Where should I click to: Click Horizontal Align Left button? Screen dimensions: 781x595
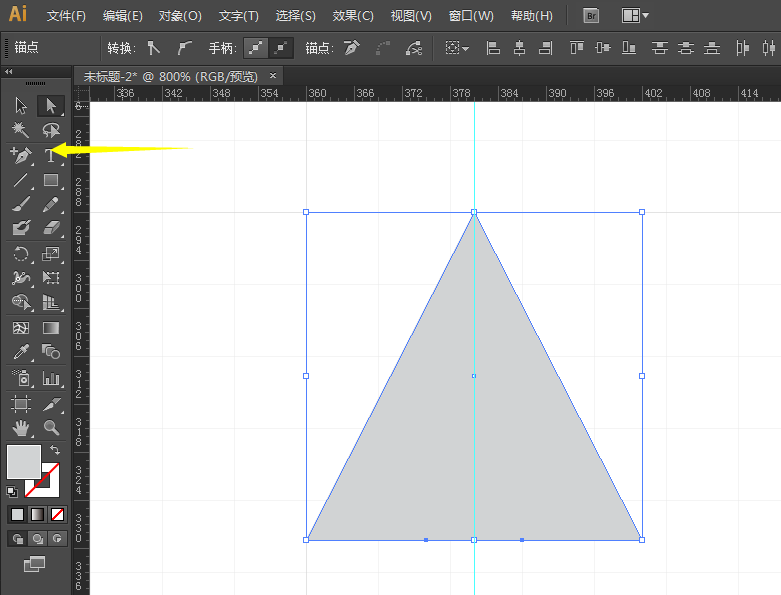click(493, 48)
